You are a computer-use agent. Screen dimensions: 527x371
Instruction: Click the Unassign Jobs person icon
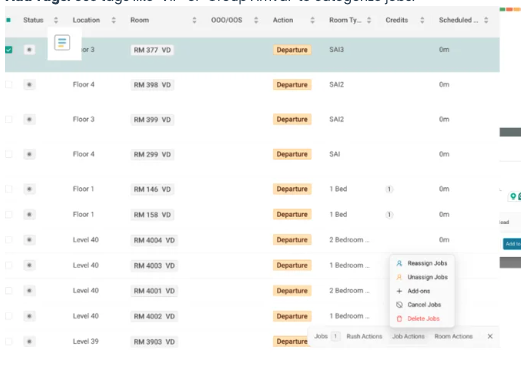pos(399,277)
